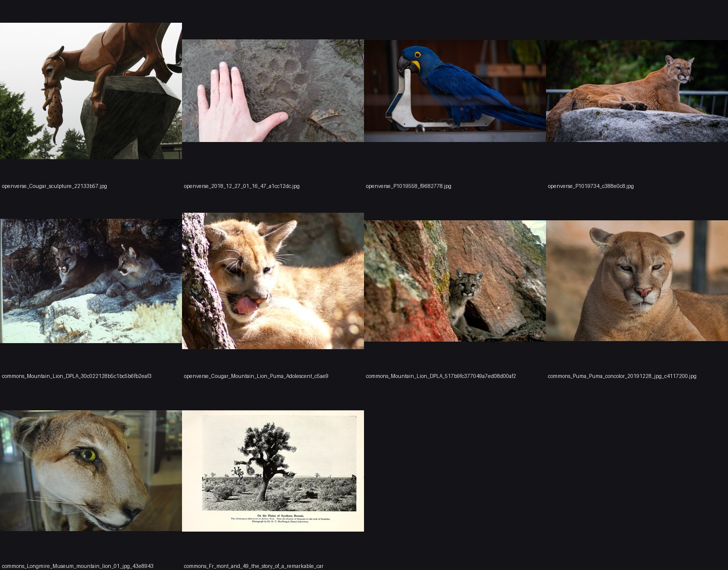This screenshot has height=570, width=728.
Task: Click label commons_Mountain_Lion_DPLA_517b9fc377049a7ed08d00af2
Action: pos(441,376)
